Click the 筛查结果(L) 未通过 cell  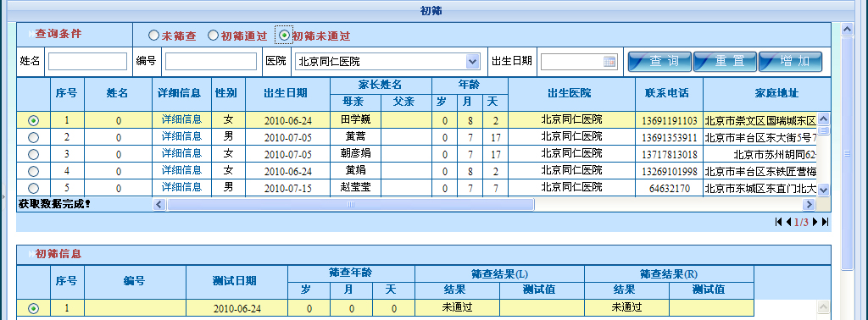457,308
